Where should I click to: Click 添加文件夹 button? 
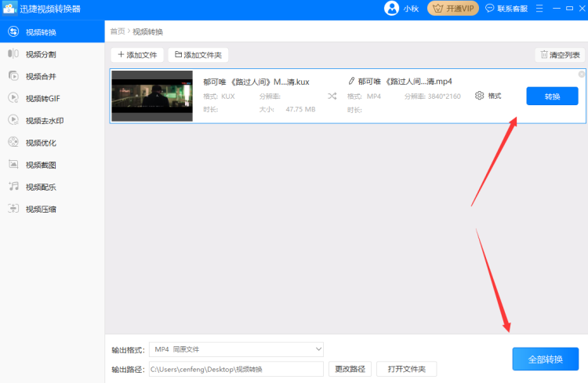pyautogui.click(x=198, y=55)
